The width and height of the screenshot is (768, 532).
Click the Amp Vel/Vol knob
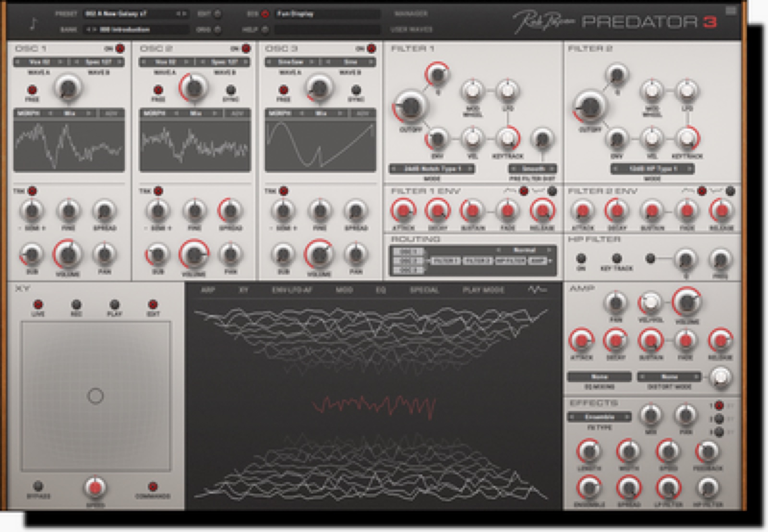pyautogui.click(x=650, y=302)
